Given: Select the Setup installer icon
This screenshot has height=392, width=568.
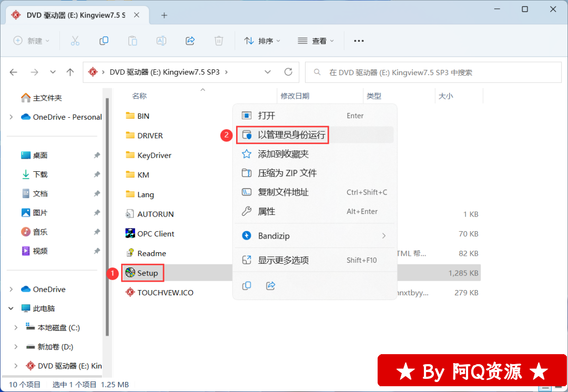Looking at the screenshot, I should 130,273.
